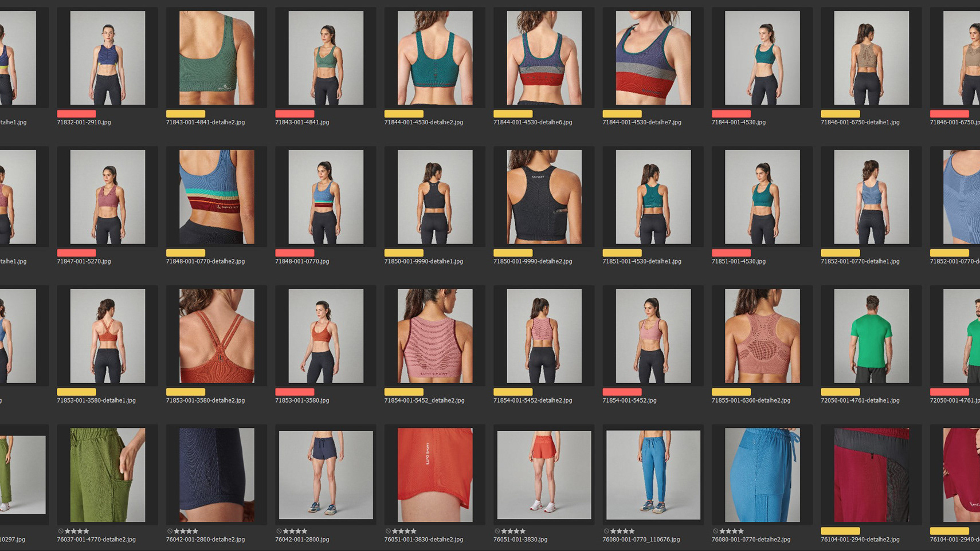This screenshot has width=980, height=551.
Task: Select orange shorts close-up thumbnail 76051-001-3830-detalhe2
Action: (x=435, y=475)
